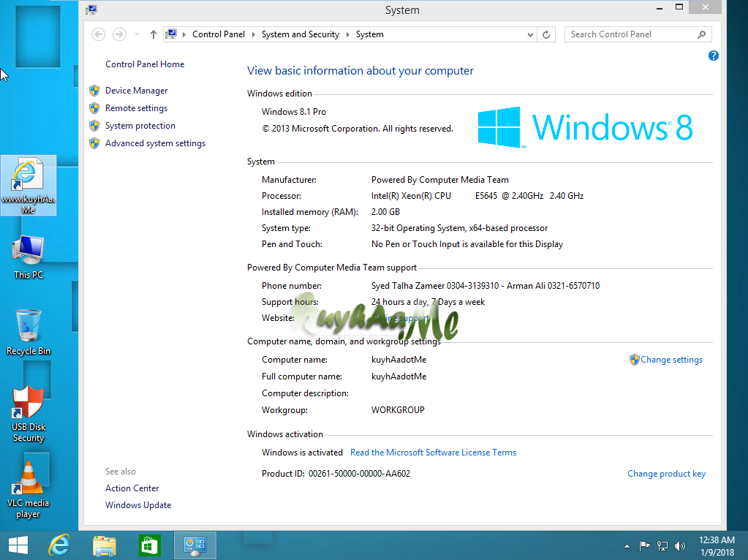Click the 'kuyhAadotMe' Computer name value
Screen dimensions: 748x560
(398, 360)
